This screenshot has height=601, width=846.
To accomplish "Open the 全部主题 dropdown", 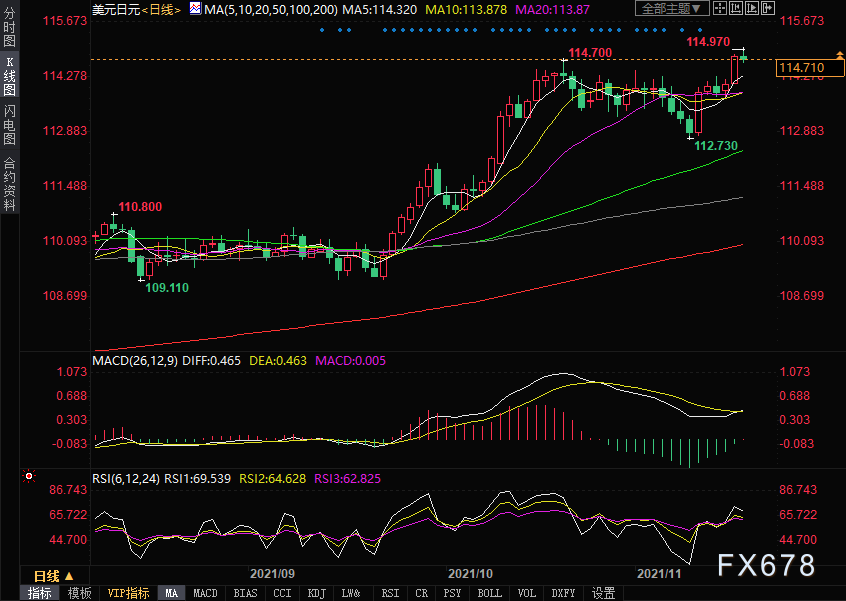I will [671, 8].
